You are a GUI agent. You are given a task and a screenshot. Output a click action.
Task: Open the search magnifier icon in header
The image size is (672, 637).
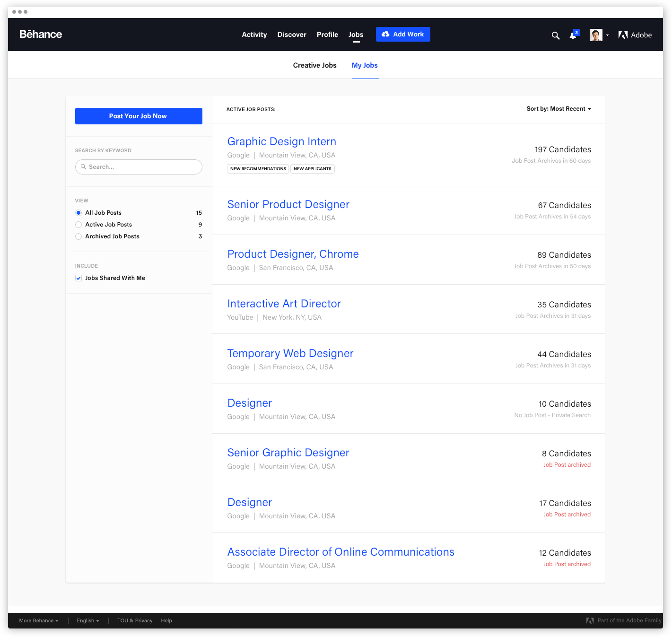(x=556, y=35)
